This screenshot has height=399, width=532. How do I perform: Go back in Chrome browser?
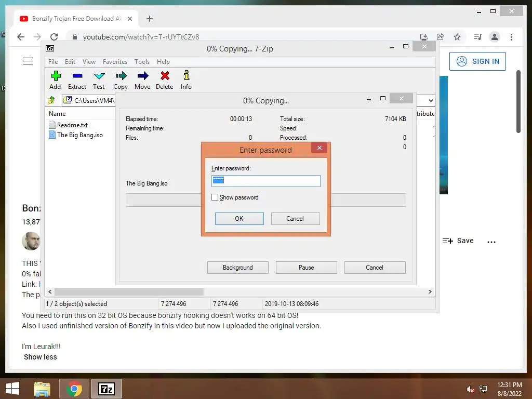(x=21, y=37)
